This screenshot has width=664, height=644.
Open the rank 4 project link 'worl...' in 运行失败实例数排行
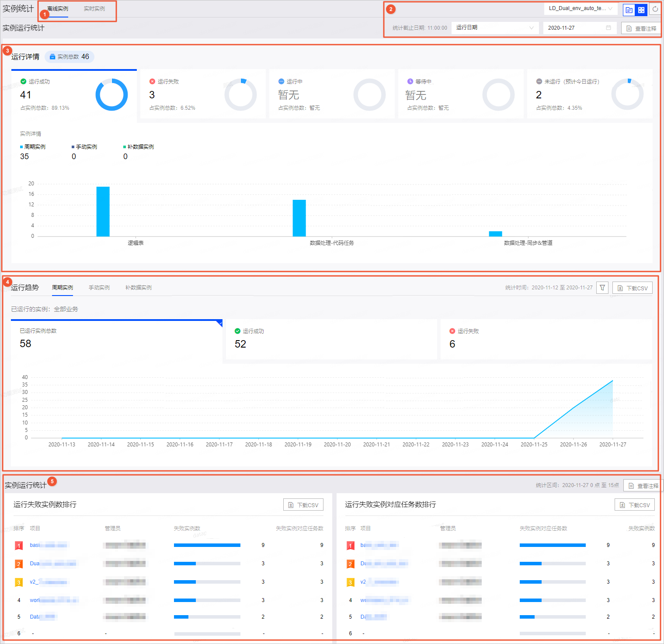(54, 600)
